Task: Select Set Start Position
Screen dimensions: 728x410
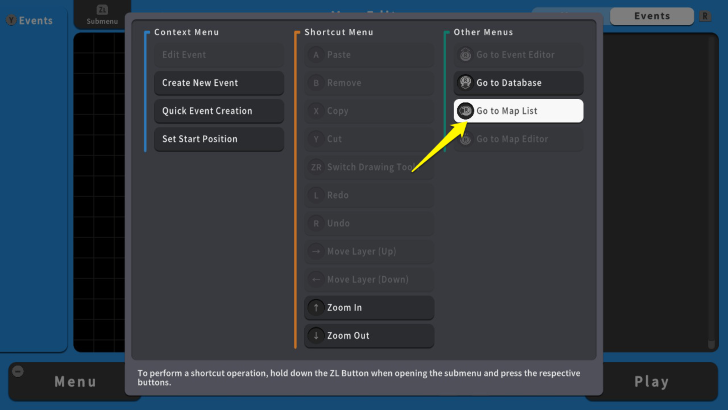Action: (x=218, y=139)
